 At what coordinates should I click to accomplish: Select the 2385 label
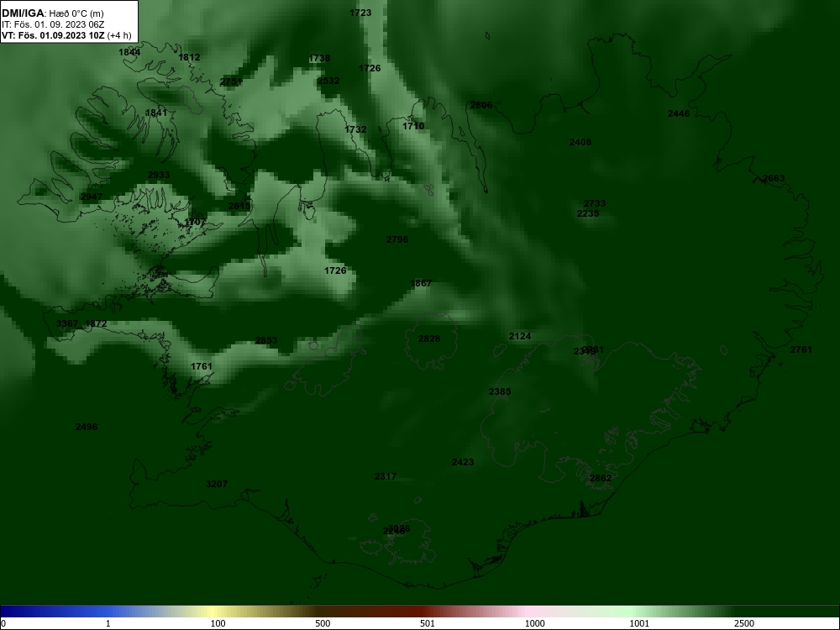click(500, 391)
